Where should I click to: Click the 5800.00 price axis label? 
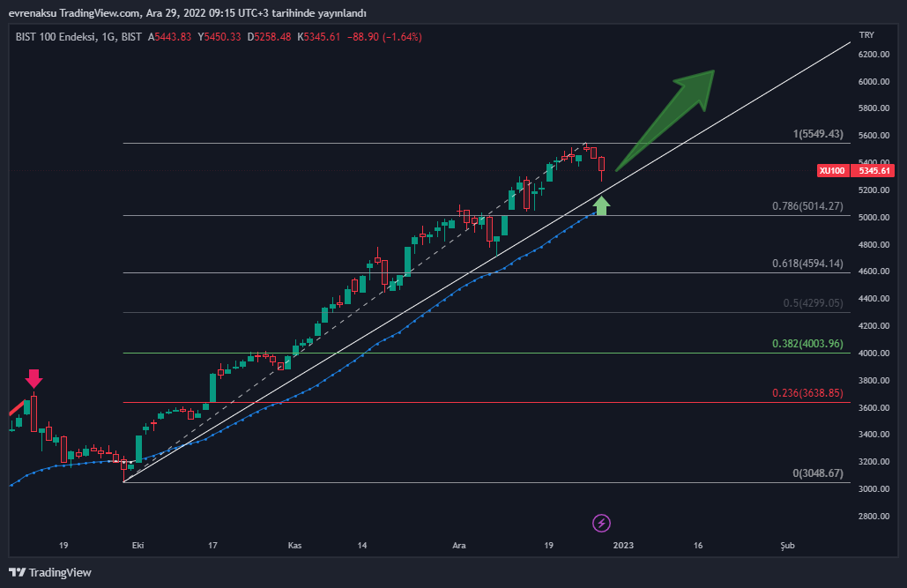point(874,108)
